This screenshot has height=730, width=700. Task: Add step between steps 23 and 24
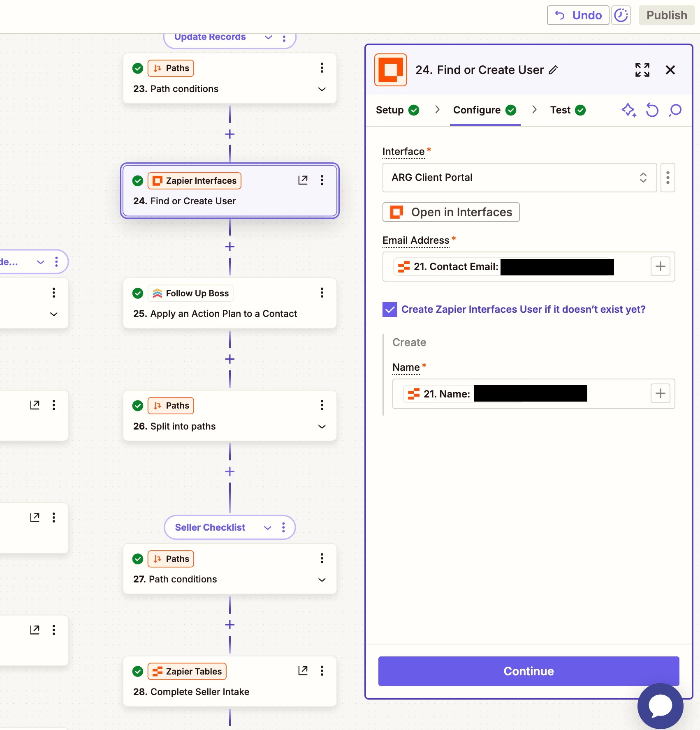(x=230, y=134)
